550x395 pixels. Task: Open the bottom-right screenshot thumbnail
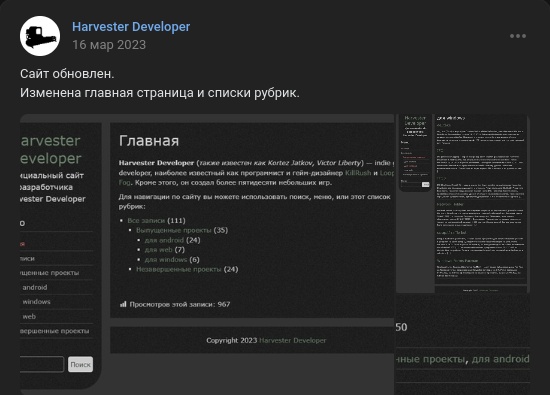click(463, 344)
